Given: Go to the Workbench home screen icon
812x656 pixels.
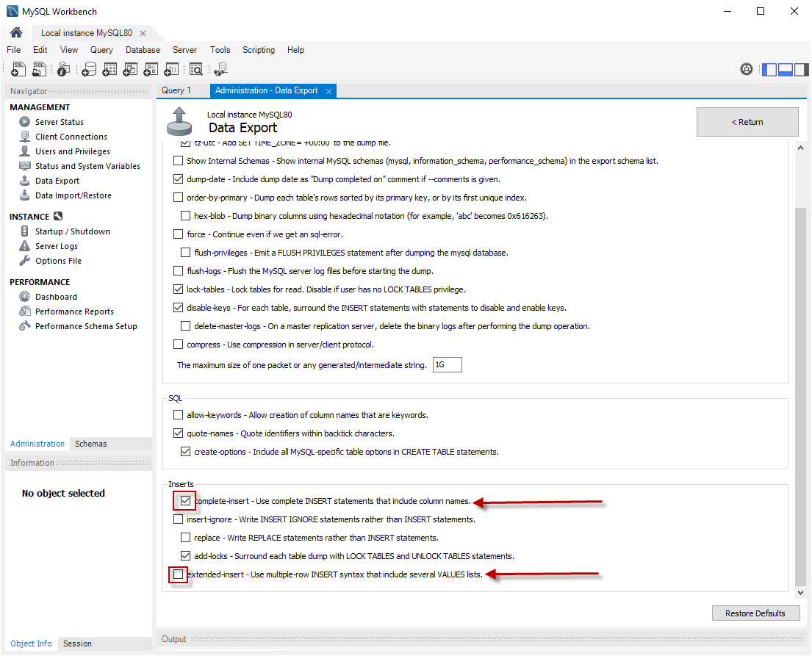Looking at the screenshot, I should coord(16,32).
